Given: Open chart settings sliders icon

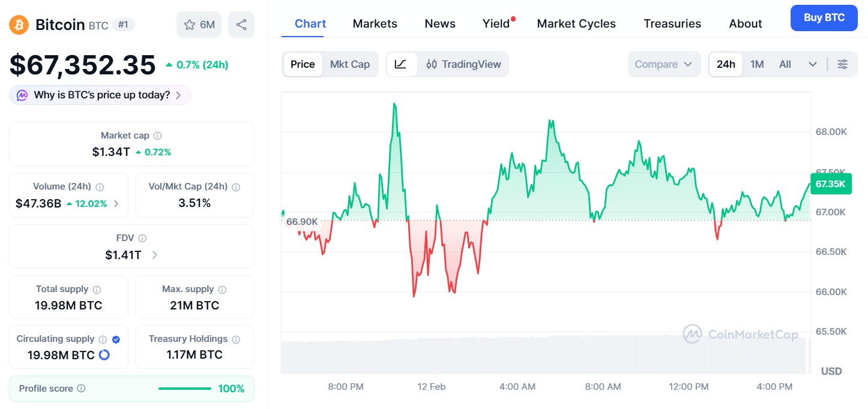Looking at the screenshot, I should pyautogui.click(x=843, y=64).
